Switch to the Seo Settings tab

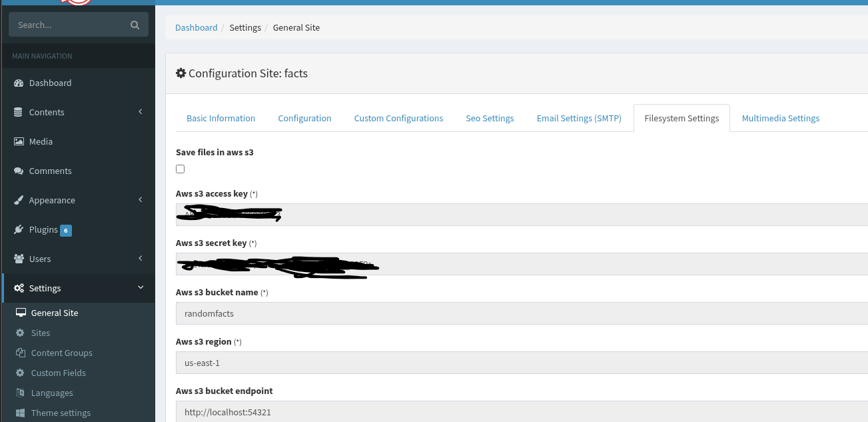tap(490, 119)
